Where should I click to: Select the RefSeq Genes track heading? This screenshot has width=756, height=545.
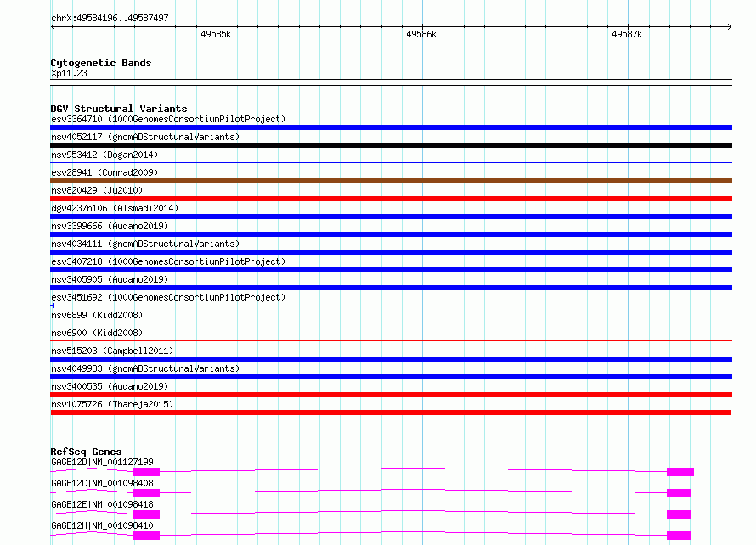coord(86,452)
